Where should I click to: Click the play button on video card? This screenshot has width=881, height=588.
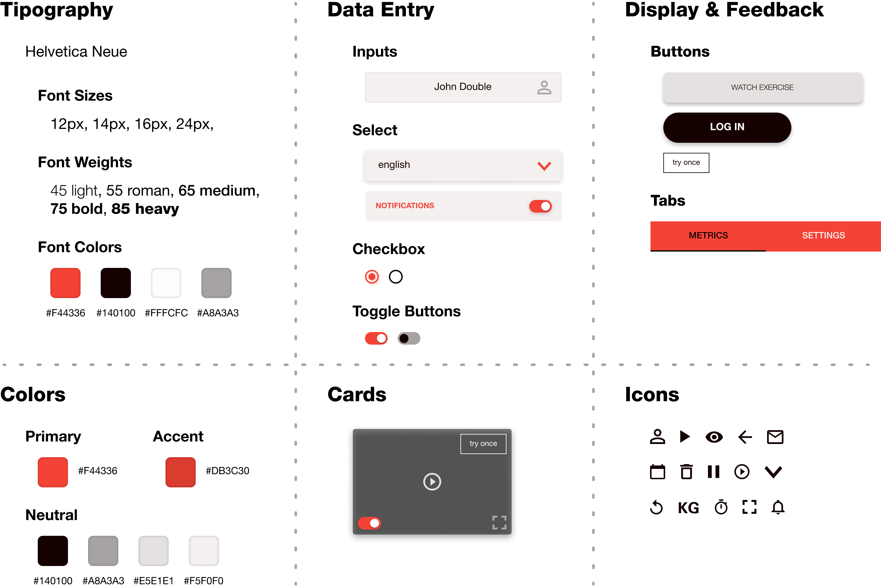point(432,482)
